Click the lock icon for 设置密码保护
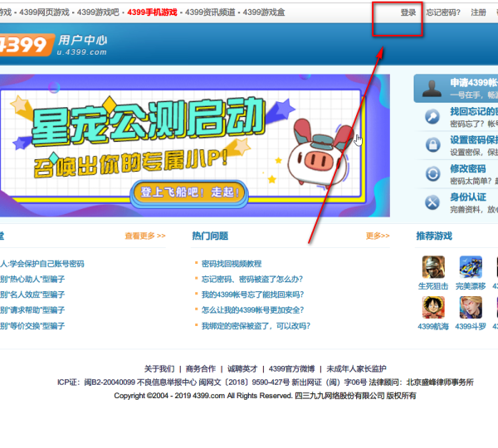Viewport: 498px width, 448px height. tap(432, 145)
